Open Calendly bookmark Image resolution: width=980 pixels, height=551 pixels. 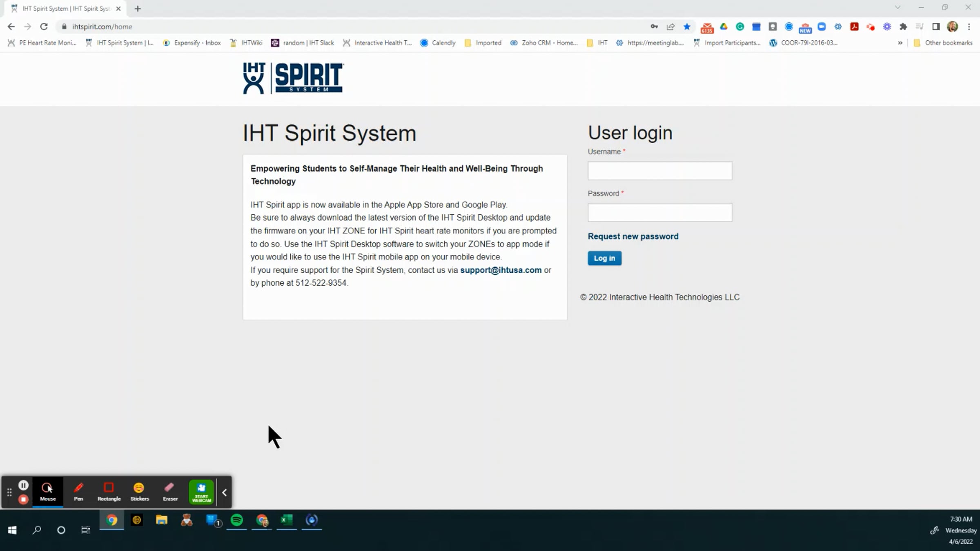point(438,43)
